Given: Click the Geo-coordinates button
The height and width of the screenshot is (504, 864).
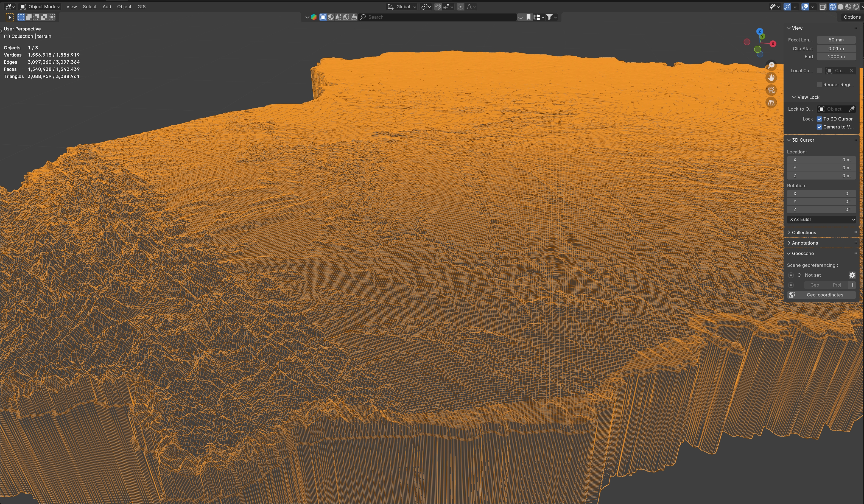Looking at the screenshot, I should click(824, 295).
